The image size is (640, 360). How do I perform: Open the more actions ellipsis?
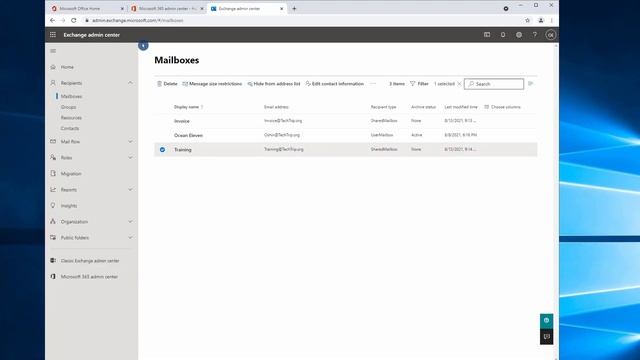tap(373, 84)
